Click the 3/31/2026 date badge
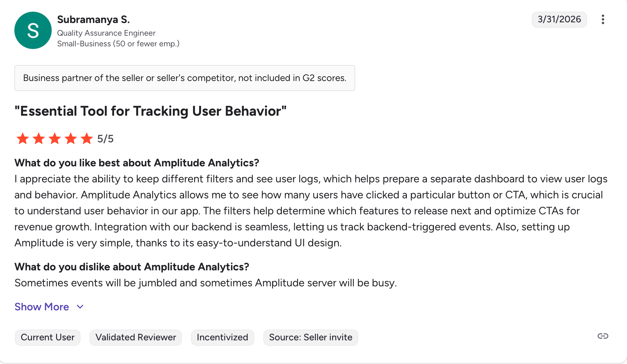This screenshot has width=627, height=364. 559,19
